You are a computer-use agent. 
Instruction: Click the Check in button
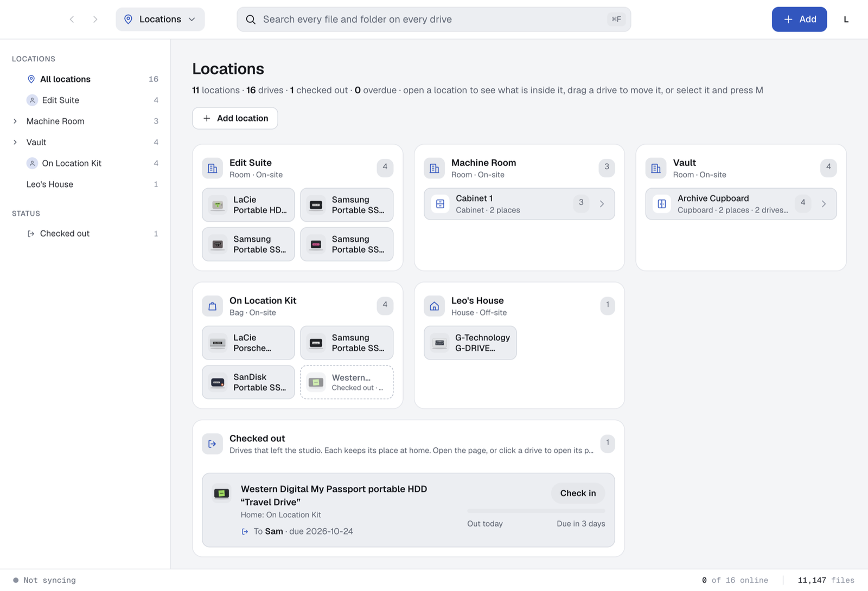point(578,493)
